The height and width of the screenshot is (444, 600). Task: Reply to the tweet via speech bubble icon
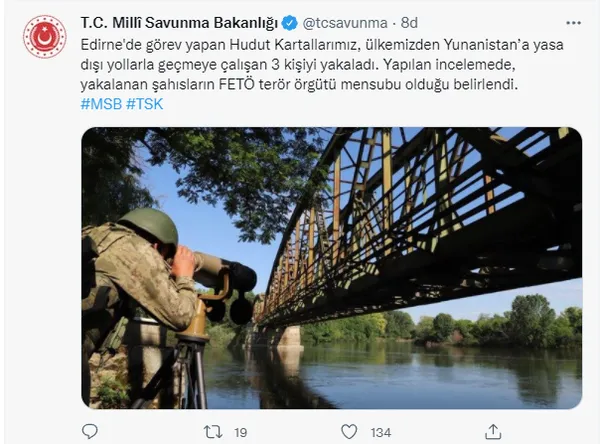tap(90, 431)
